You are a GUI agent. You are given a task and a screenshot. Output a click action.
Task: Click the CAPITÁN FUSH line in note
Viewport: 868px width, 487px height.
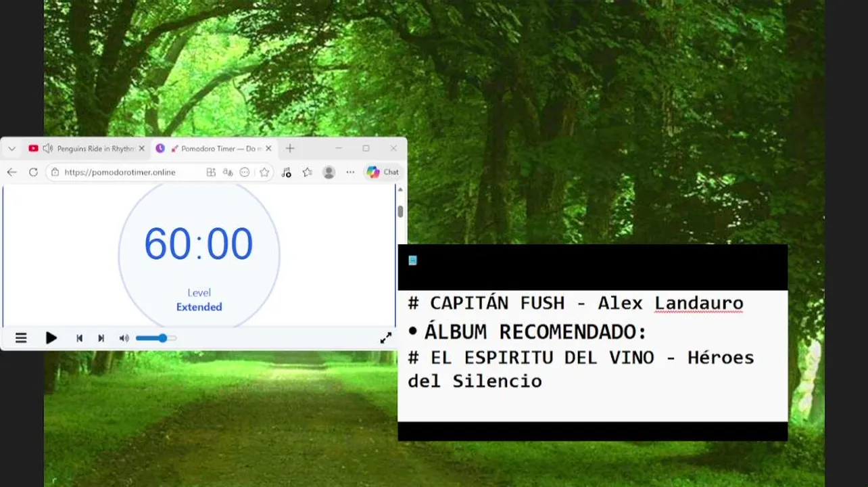(575, 303)
